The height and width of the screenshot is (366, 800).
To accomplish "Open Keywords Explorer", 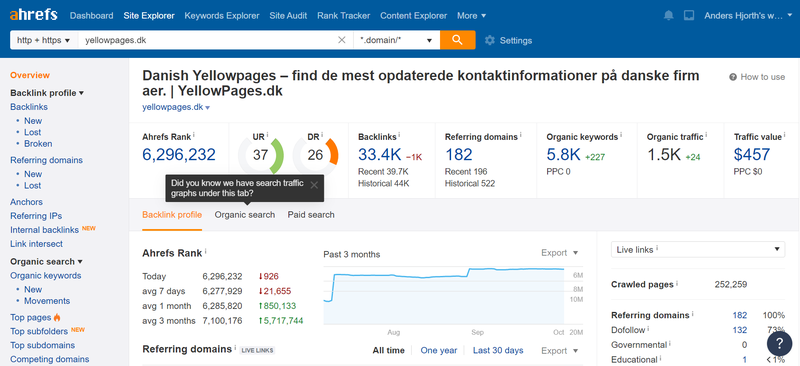I will [x=222, y=16].
